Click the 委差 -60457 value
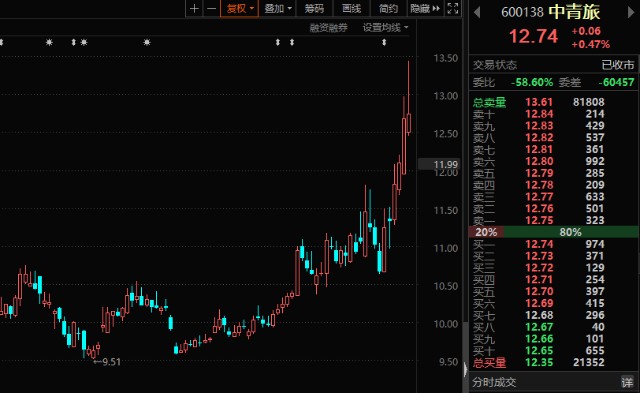640x393 pixels. point(616,82)
